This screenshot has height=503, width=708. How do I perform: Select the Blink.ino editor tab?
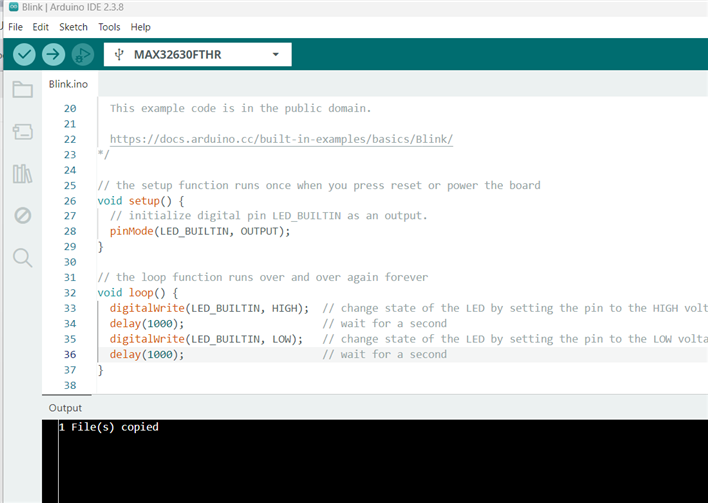(x=68, y=84)
